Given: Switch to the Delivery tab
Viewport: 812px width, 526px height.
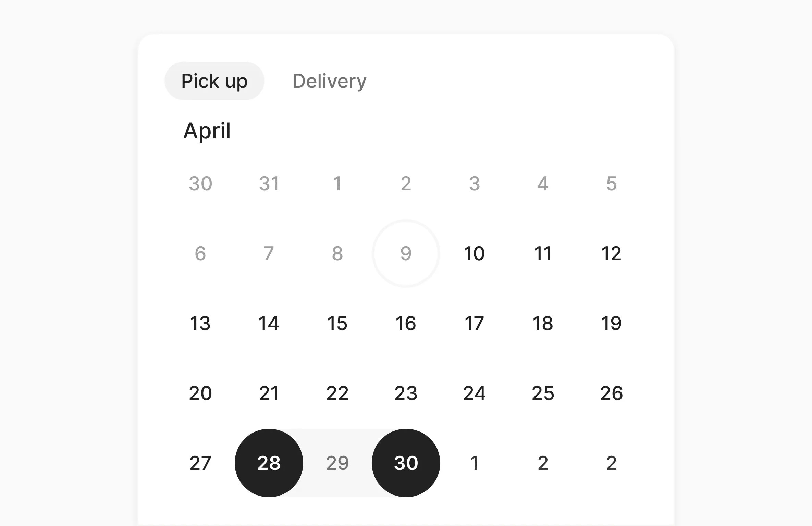Looking at the screenshot, I should click(329, 81).
